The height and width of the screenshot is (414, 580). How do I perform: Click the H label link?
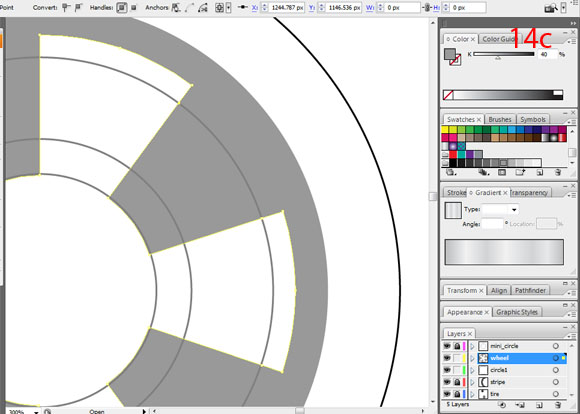click(x=436, y=8)
